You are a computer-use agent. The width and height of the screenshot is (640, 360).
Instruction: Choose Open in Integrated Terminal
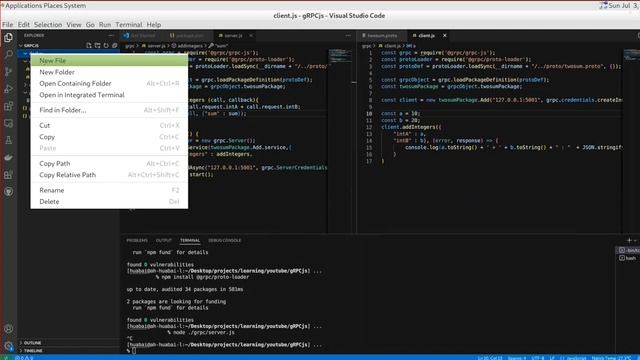pos(109,95)
